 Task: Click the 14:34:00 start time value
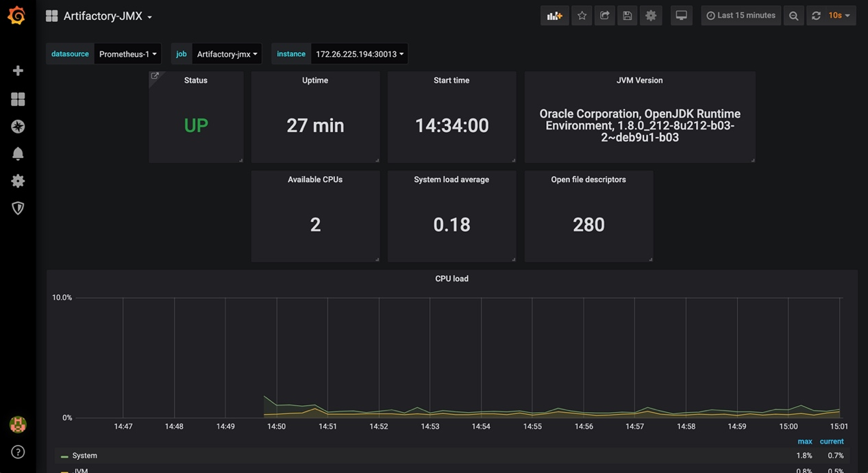(x=451, y=125)
